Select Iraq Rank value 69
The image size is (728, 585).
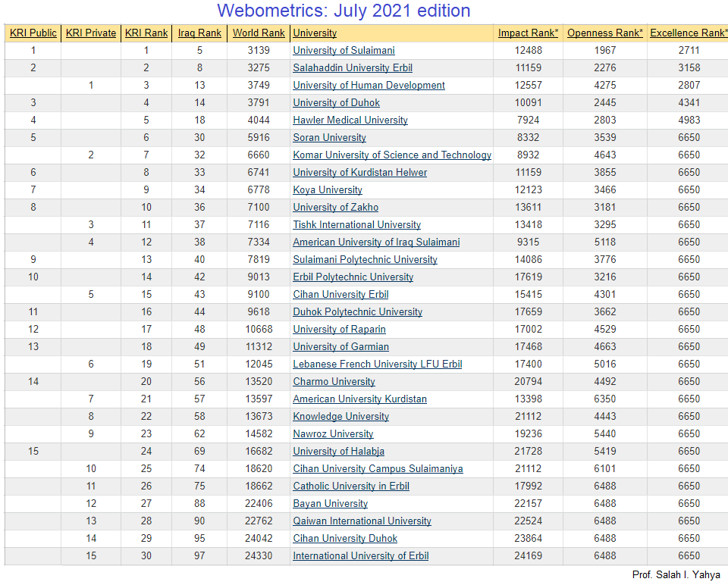pyautogui.click(x=199, y=452)
